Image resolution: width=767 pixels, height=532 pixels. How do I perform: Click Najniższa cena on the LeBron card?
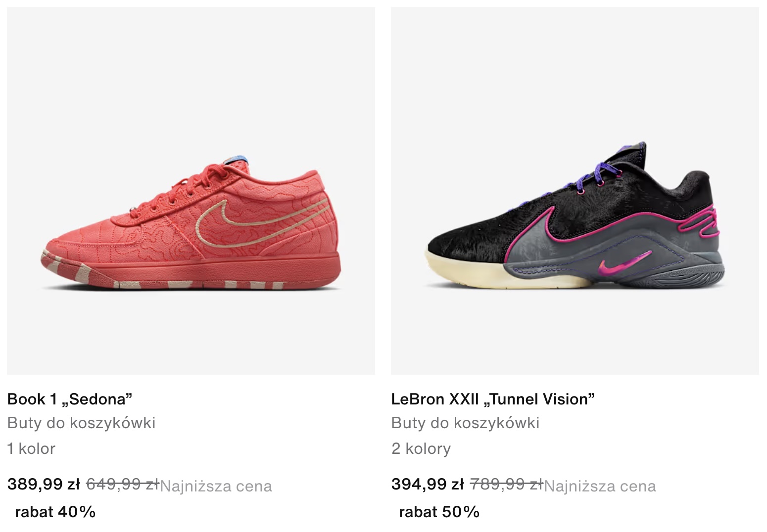point(600,487)
